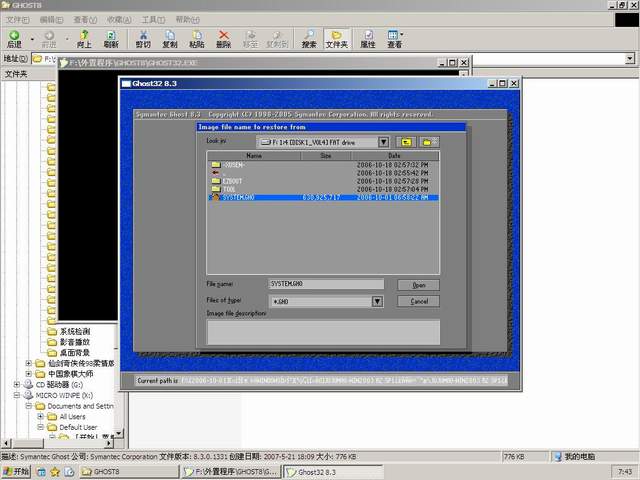Image resolution: width=640 pixels, height=480 pixels.
Task: Click the Cancel button in Ghost dialog
Action: 418,301
